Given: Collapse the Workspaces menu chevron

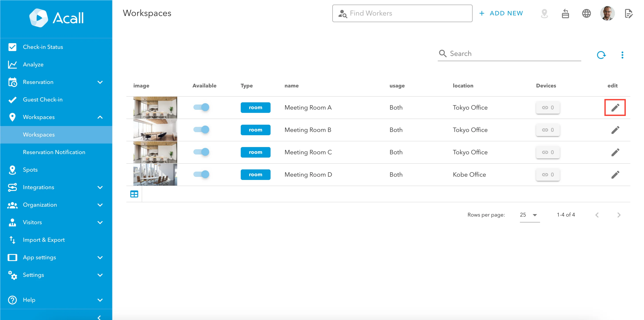Looking at the screenshot, I should click(100, 117).
